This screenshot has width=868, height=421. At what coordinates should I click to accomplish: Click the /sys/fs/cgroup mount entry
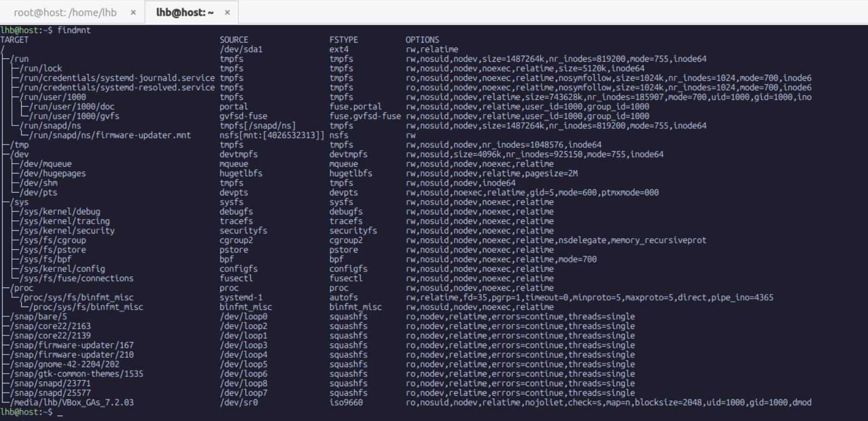point(53,240)
